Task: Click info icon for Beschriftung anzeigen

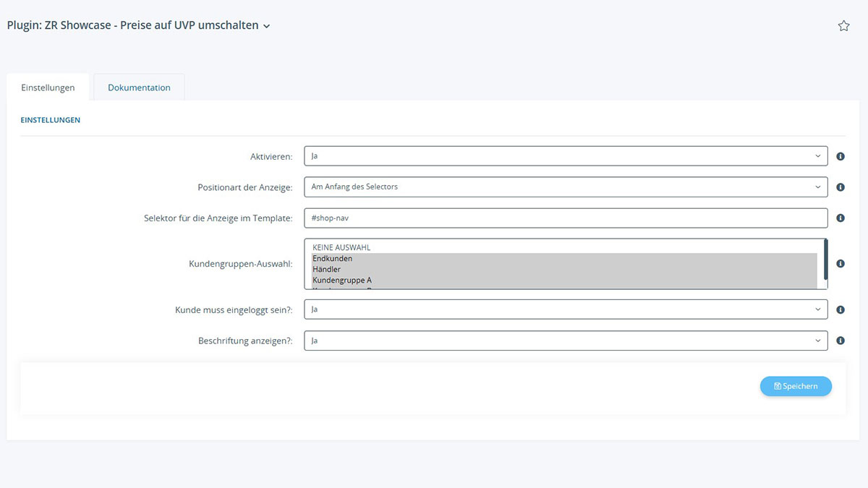Action: (841, 341)
